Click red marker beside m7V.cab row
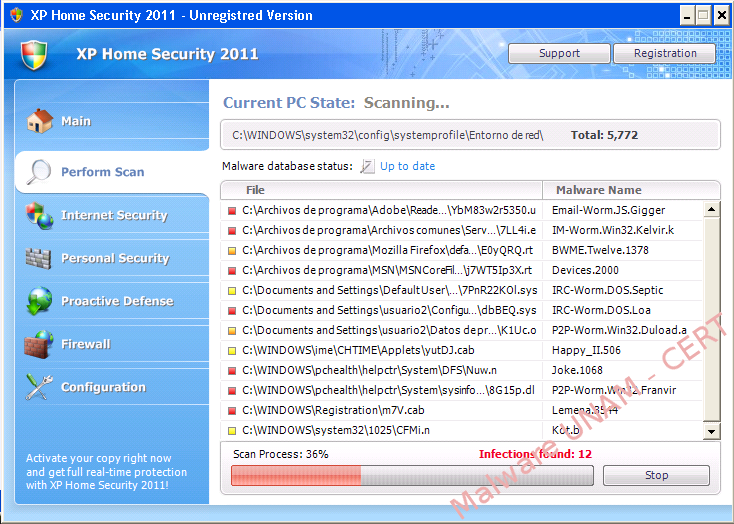Screen dimensions: 734x524 [x=232, y=411]
